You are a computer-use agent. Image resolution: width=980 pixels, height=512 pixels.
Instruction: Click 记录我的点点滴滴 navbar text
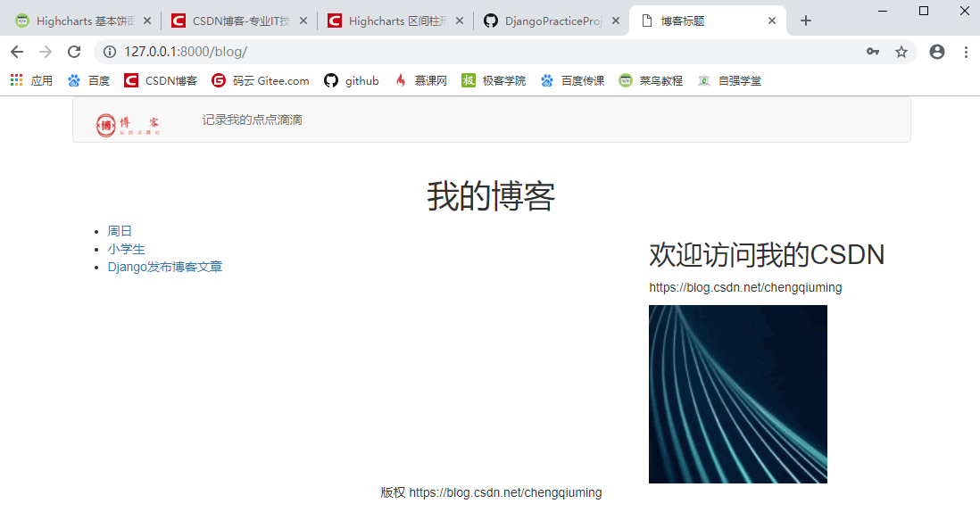252,120
